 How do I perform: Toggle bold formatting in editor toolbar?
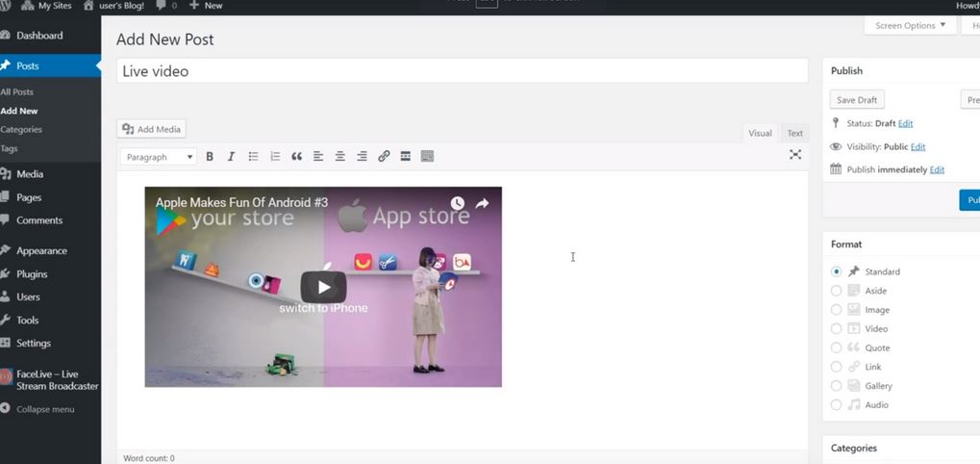pos(210,156)
